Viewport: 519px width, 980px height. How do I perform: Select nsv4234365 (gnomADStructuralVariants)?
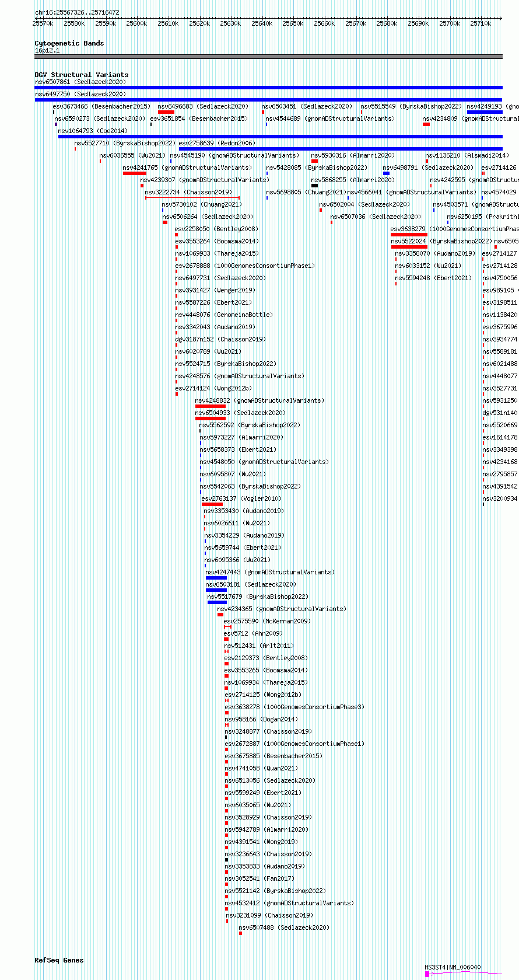(x=282, y=609)
